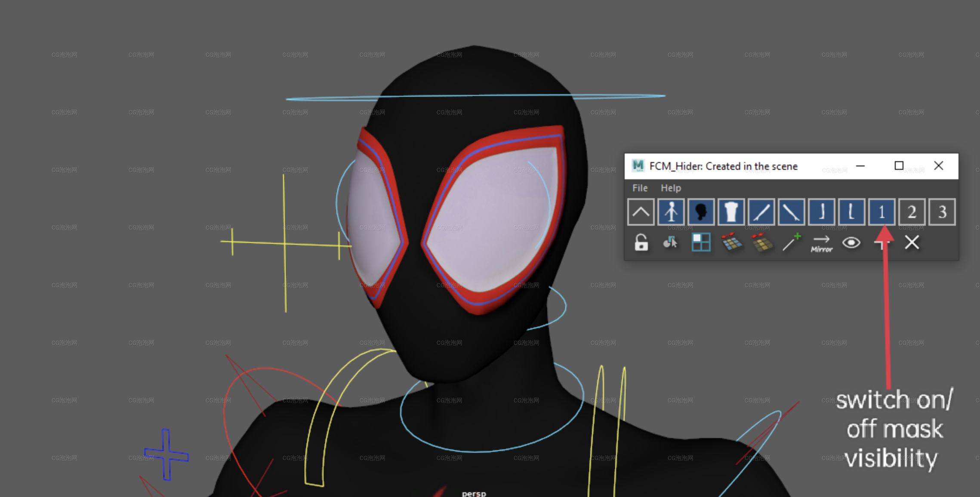Click the four-square grid layout icon
Image resolution: width=980 pixels, height=497 pixels.
pyautogui.click(x=701, y=242)
